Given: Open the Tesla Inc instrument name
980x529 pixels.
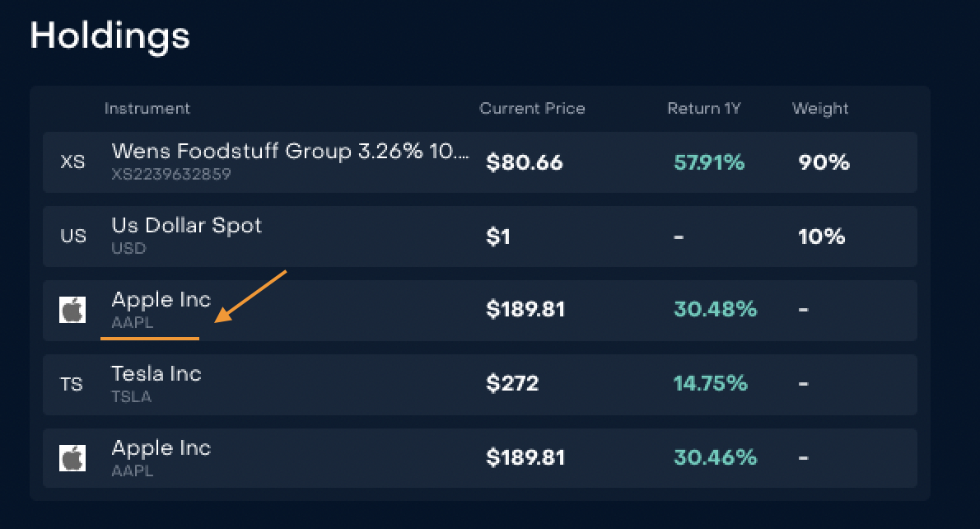Looking at the screenshot, I should (156, 374).
